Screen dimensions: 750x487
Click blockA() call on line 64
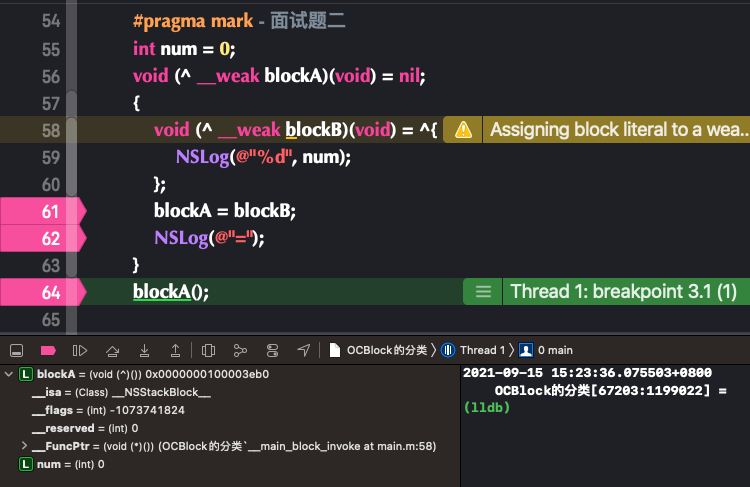pyautogui.click(x=171, y=292)
